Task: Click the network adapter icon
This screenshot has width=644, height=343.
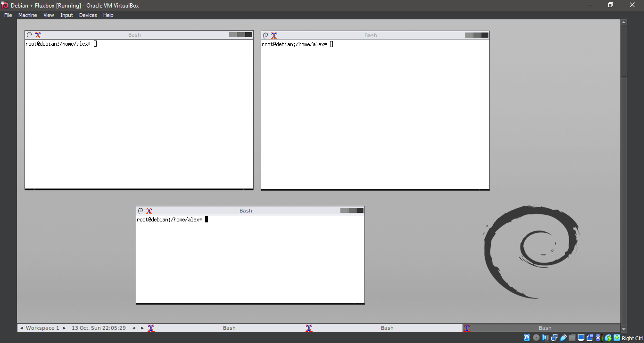Action: point(554,338)
